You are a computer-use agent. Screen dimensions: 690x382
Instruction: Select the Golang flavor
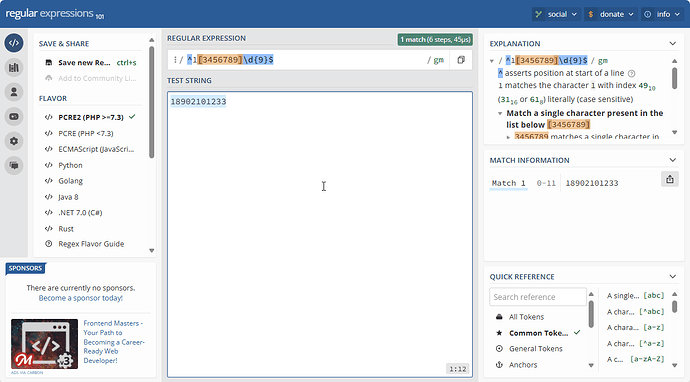tap(70, 181)
